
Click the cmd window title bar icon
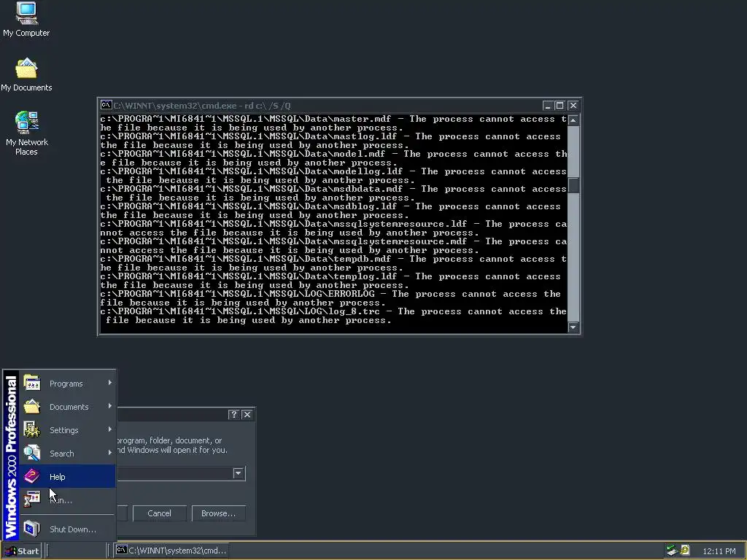[x=106, y=105]
